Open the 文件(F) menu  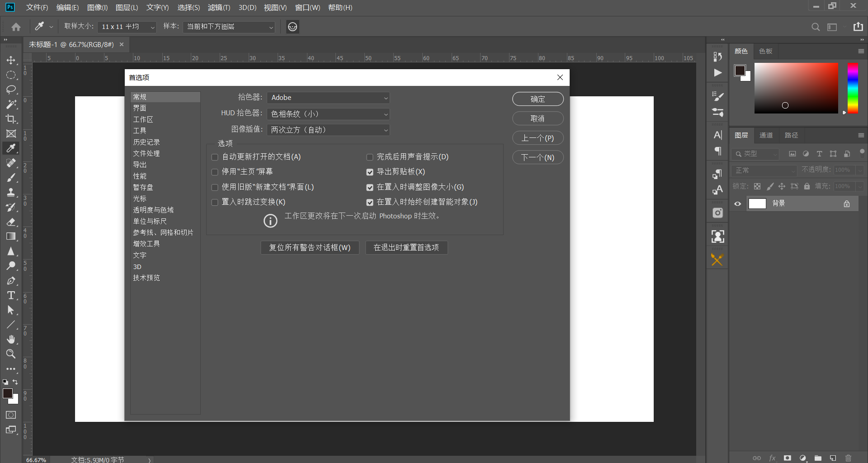(37, 8)
